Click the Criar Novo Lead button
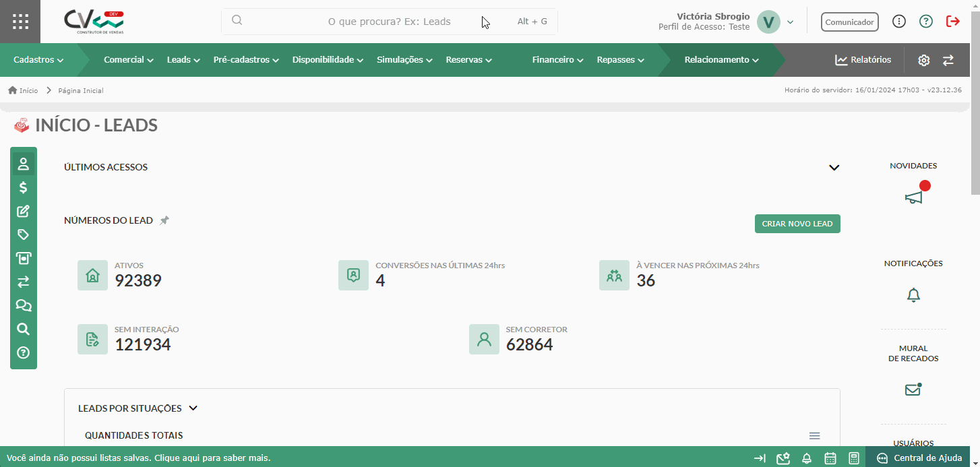The width and height of the screenshot is (980, 467). click(797, 224)
